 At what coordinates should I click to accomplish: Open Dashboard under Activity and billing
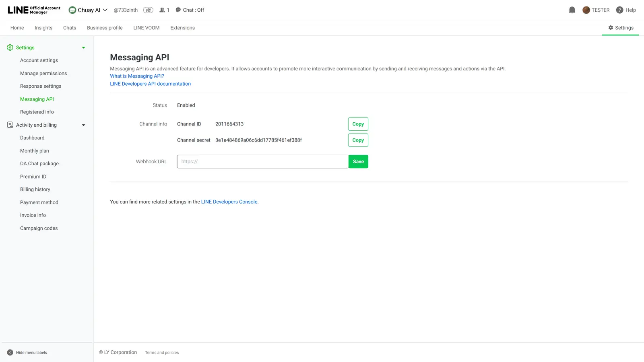point(32,138)
